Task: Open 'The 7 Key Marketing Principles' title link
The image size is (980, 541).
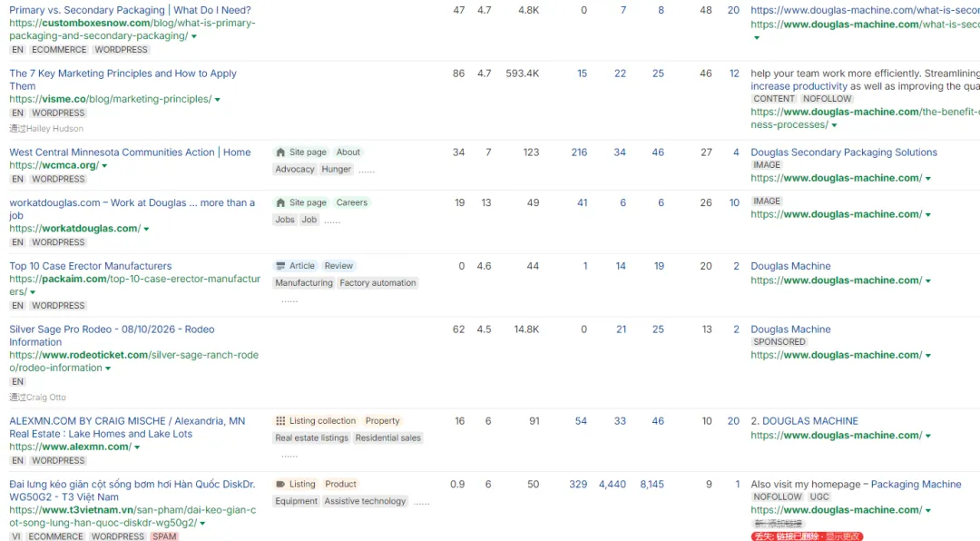Action: tap(122, 74)
